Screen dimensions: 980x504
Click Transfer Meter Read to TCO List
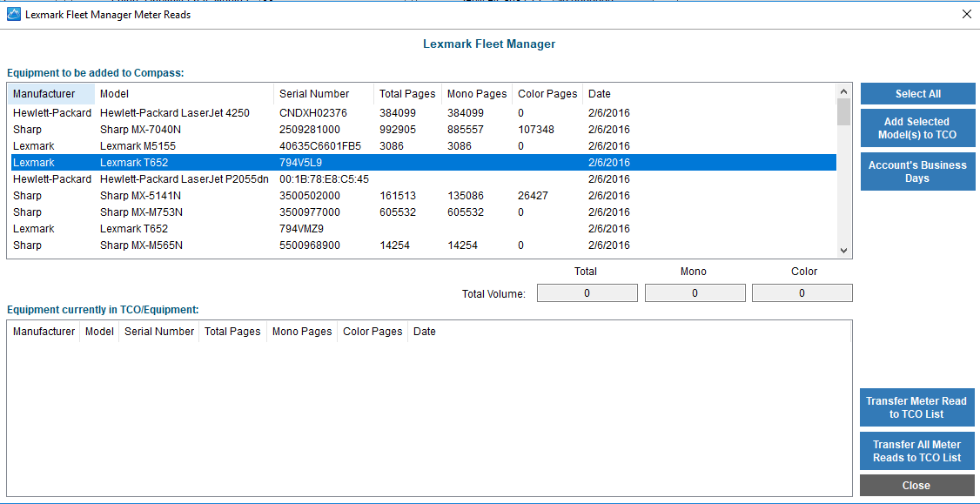coord(916,407)
